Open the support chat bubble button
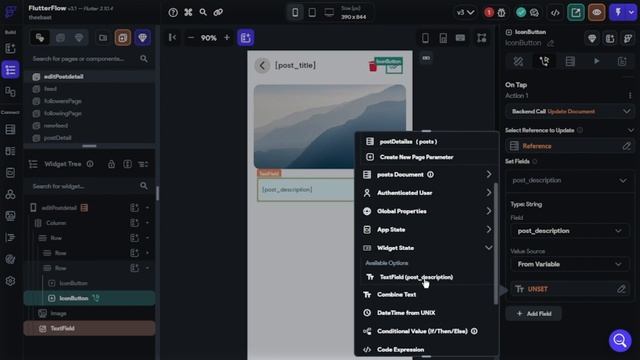Screen dimensions: 640x360 point(620,340)
